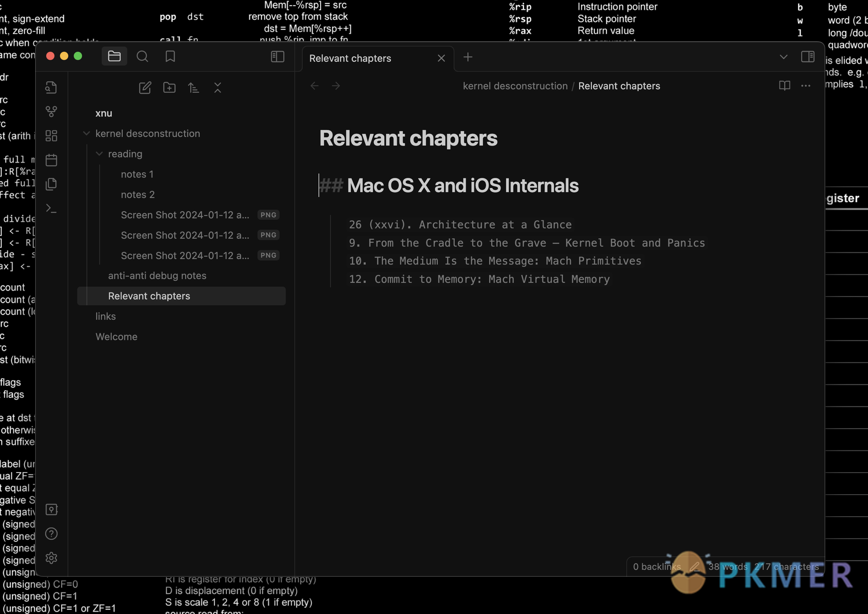Image resolution: width=868 pixels, height=614 pixels.
Task: Click the help icon in sidebar
Action: 51,534
